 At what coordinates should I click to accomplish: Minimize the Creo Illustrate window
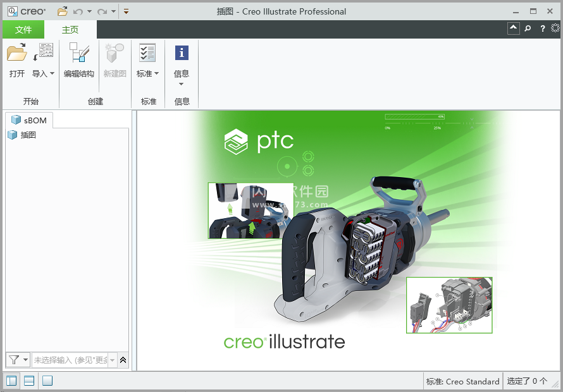516,11
